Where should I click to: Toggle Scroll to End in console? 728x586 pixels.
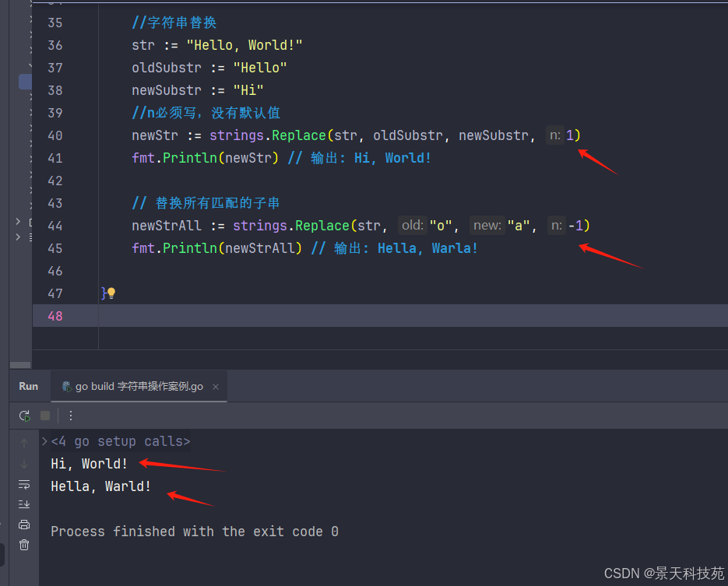pyautogui.click(x=24, y=504)
